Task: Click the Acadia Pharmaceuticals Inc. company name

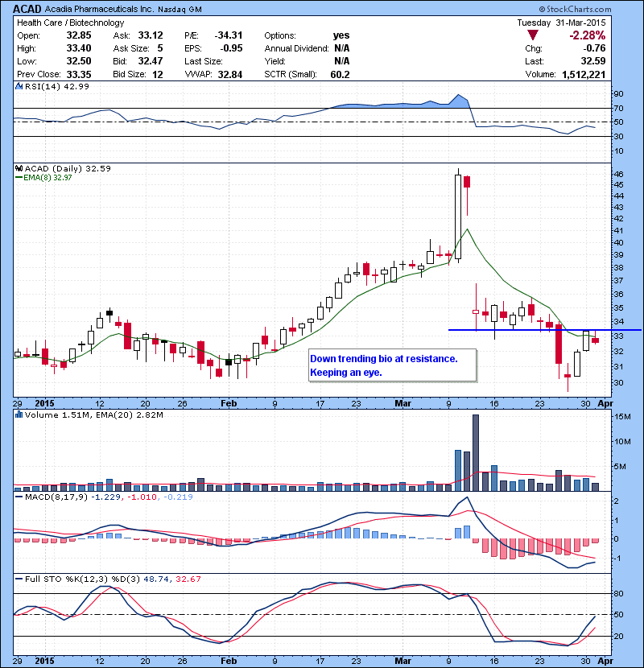Action: [x=99, y=9]
